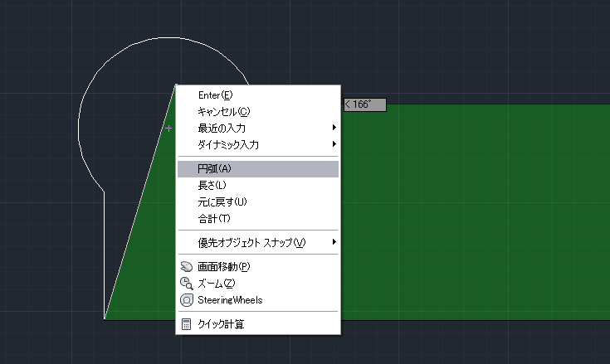Image resolution: width=610 pixels, height=364 pixels.
Task: Expand the 優先オブジェクト スナップ arrow
Action: click(334, 242)
